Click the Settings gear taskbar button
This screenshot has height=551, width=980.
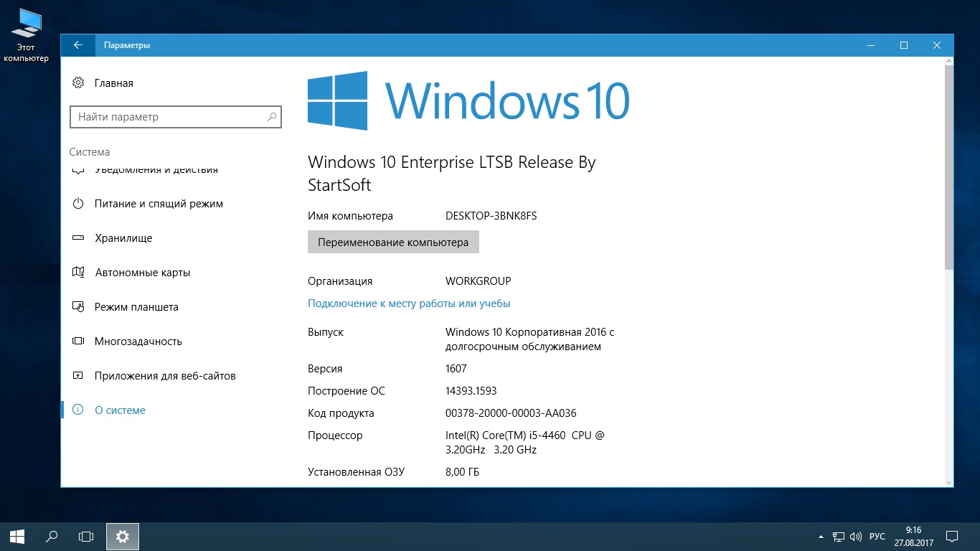coord(123,536)
